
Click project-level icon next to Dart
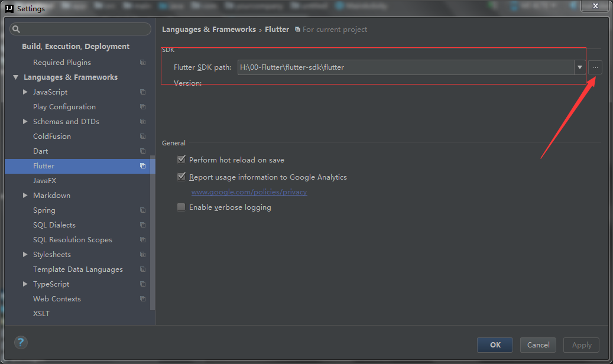point(142,151)
